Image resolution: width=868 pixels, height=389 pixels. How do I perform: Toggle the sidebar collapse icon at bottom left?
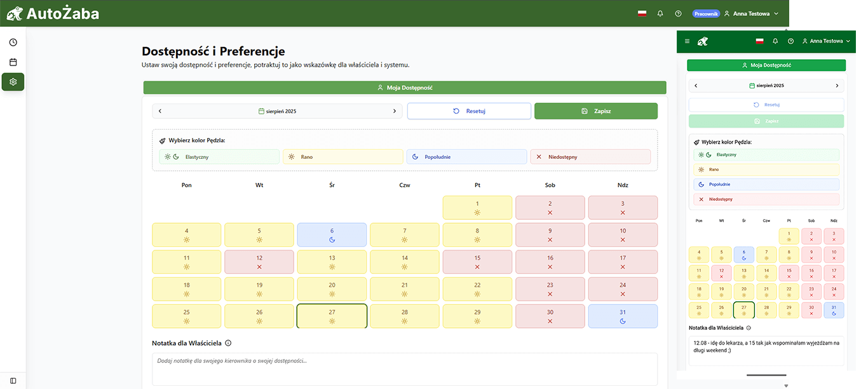tap(13, 380)
